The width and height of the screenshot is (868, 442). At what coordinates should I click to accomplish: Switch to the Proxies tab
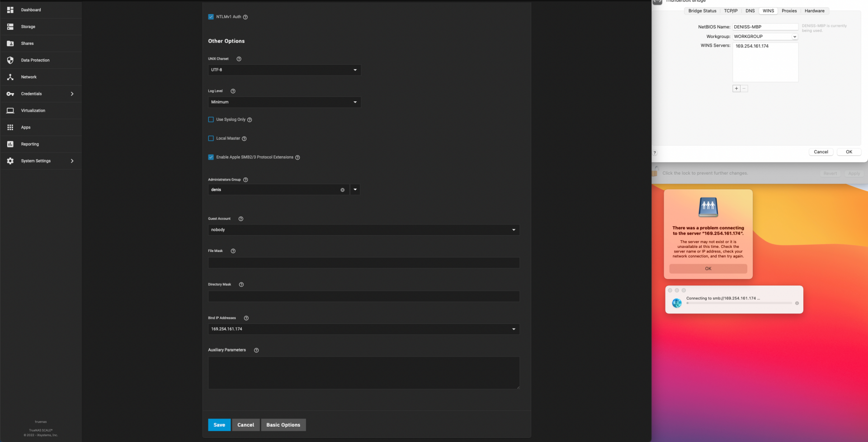point(789,11)
